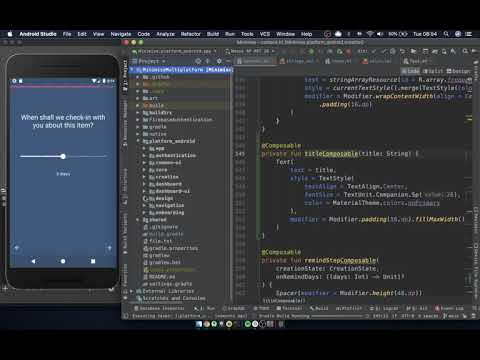Tap the Android home circle on emulator

63,261
